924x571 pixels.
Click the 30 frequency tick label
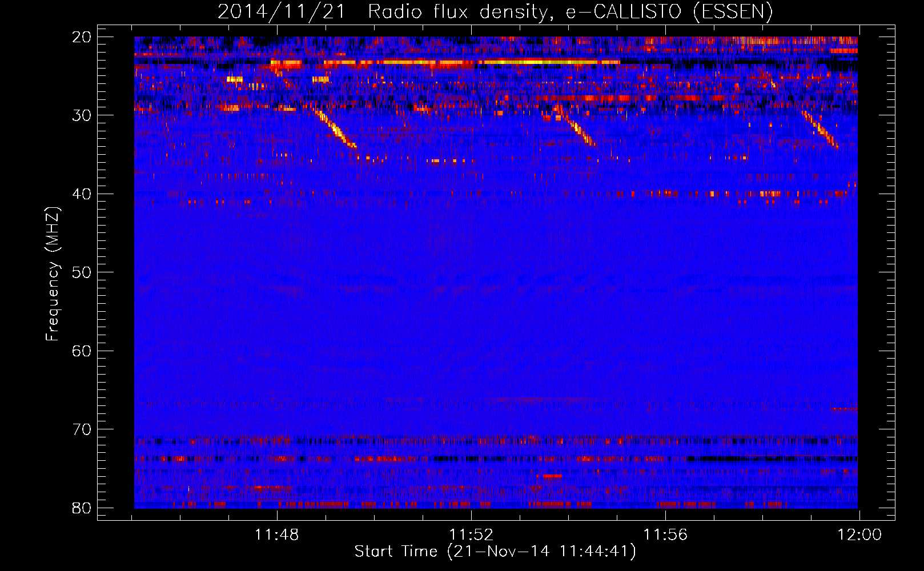pyautogui.click(x=82, y=115)
